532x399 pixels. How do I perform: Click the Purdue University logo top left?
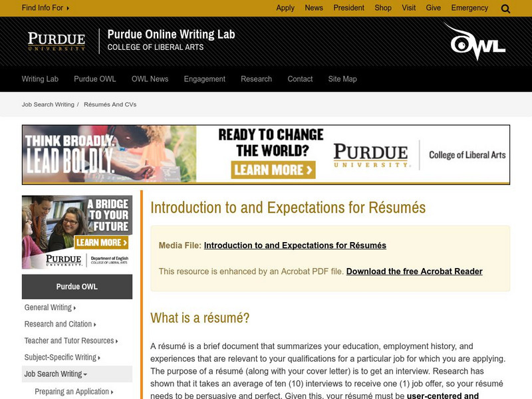(57, 40)
